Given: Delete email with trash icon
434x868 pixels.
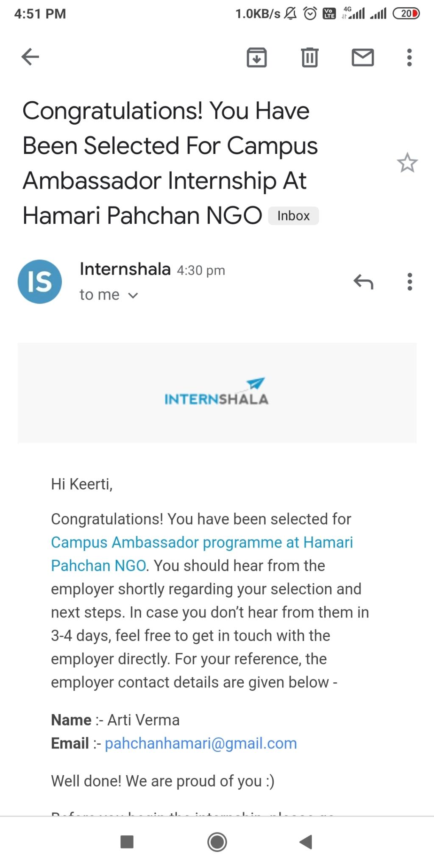Looking at the screenshot, I should 310,57.
